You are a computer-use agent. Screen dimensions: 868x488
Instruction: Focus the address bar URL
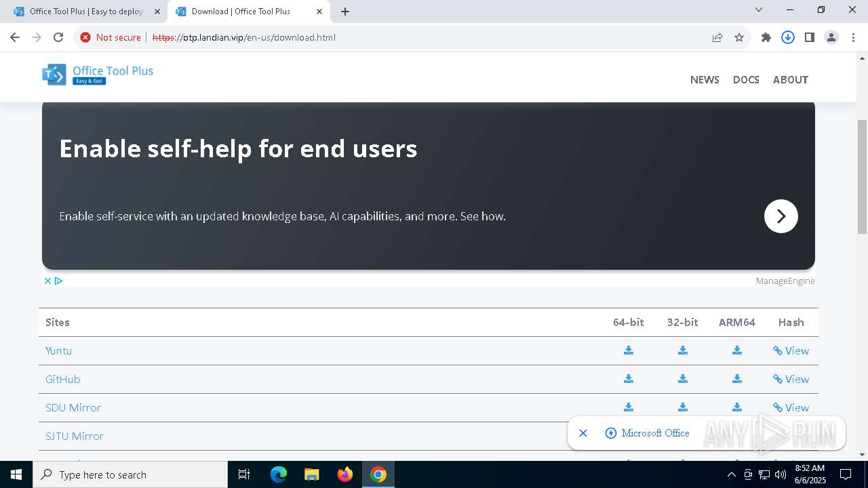(x=244, y=37)
